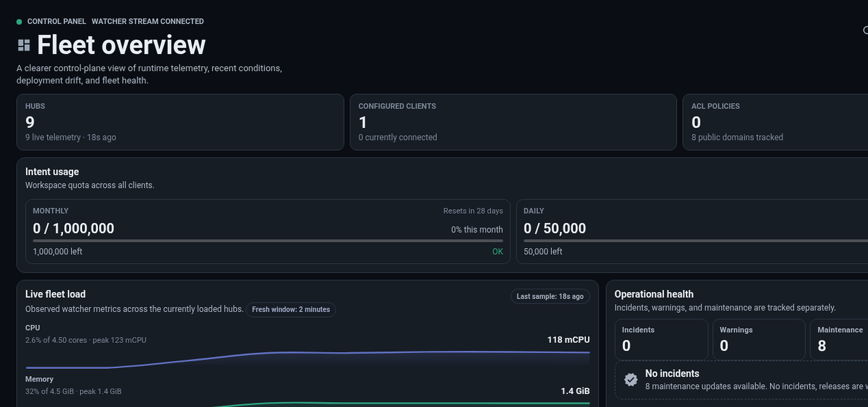Click the Monthly quota progress bar
Image resolution: width=868 pixels, height=407 pixels.
[x=268, y=241]
